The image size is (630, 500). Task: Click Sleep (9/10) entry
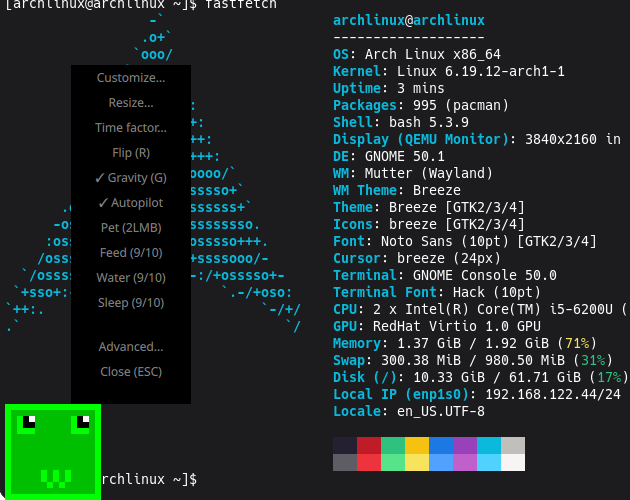131,302
